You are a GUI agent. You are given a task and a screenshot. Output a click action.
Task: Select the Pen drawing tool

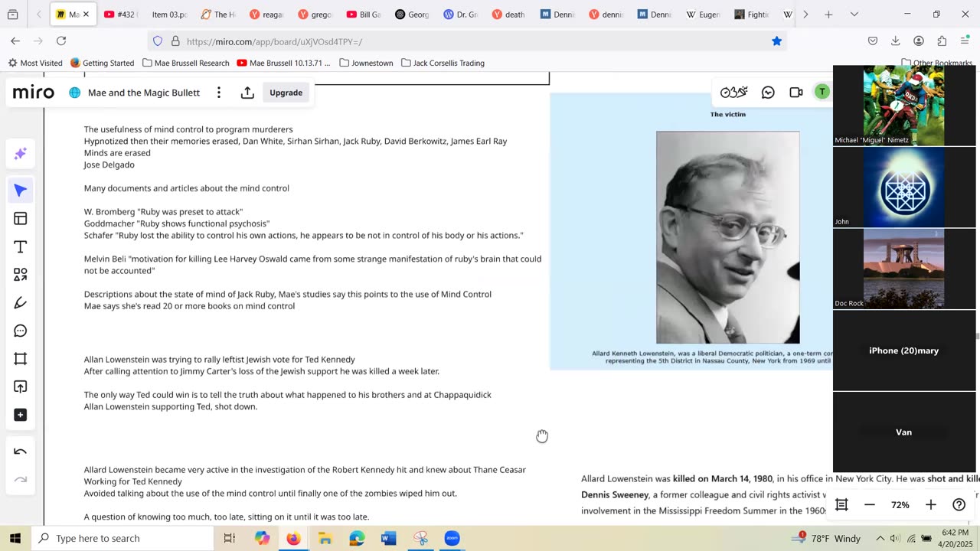(x=21, y=303)
